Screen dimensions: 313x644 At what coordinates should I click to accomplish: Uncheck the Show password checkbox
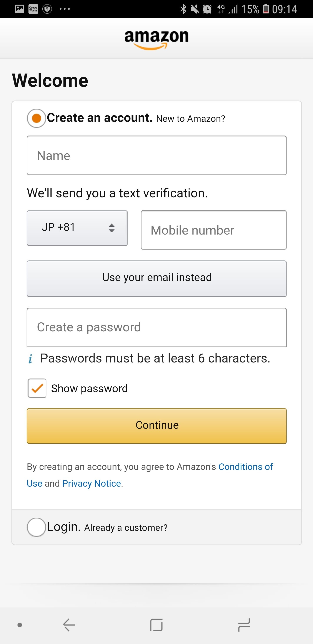pos(37,388)
